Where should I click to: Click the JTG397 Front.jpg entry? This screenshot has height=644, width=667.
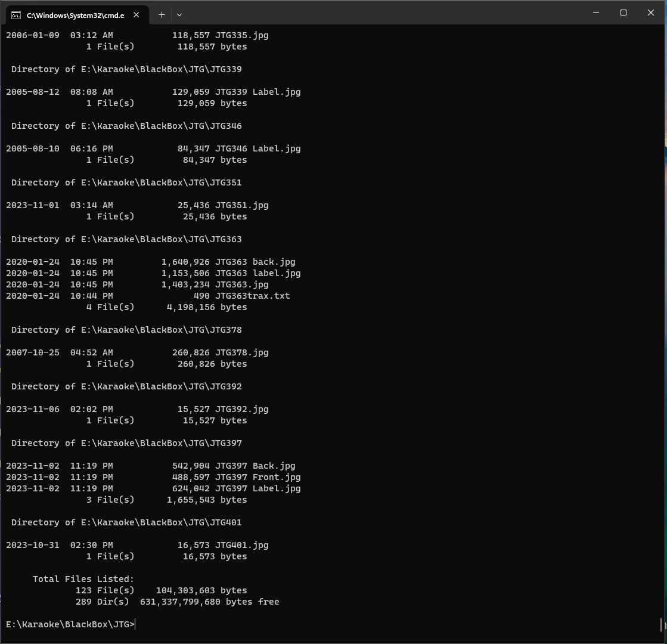pyautogui.click(x=258, y=477)
